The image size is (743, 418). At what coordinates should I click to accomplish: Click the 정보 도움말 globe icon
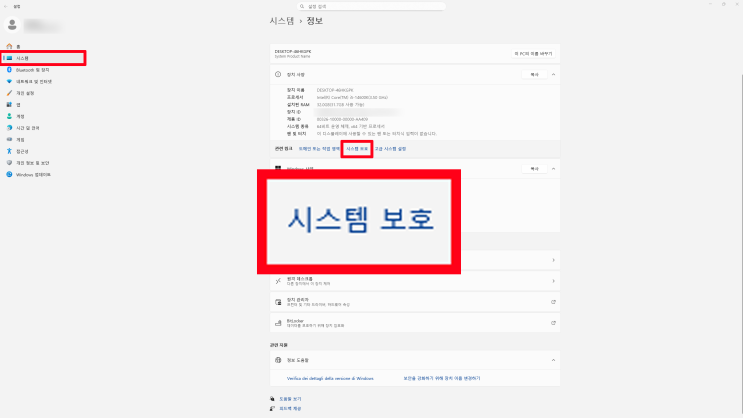[x=278, y=360]
